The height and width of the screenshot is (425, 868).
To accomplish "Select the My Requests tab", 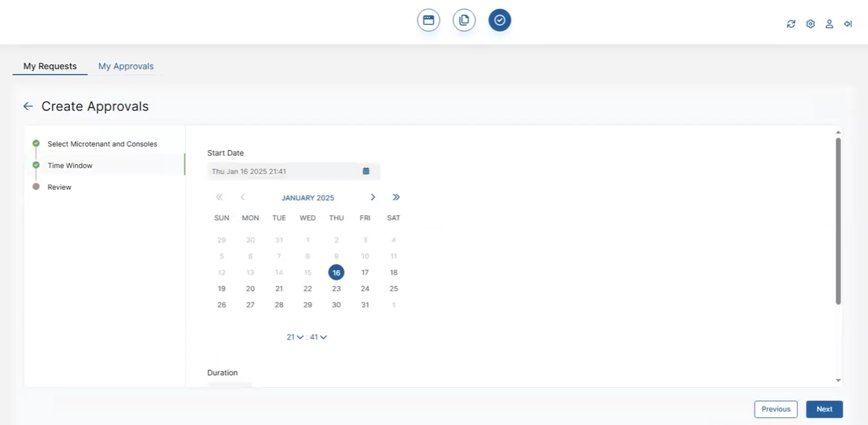I will tap(50, 66).
